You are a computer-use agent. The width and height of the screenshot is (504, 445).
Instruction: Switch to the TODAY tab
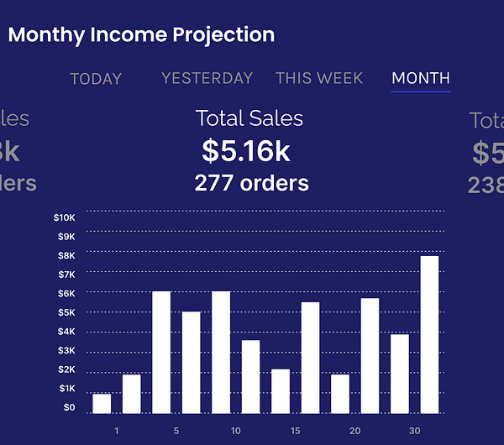(96, 79)
